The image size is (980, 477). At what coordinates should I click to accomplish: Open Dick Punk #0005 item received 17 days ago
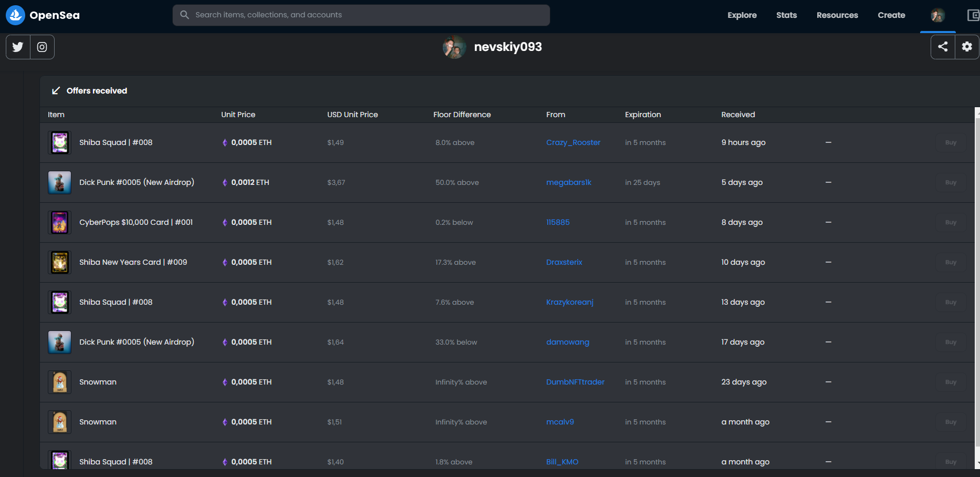point(137,342)
